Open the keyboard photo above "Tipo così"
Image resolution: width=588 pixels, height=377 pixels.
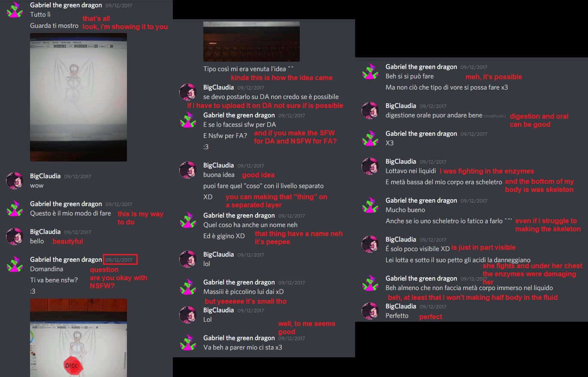pos(251,41)
